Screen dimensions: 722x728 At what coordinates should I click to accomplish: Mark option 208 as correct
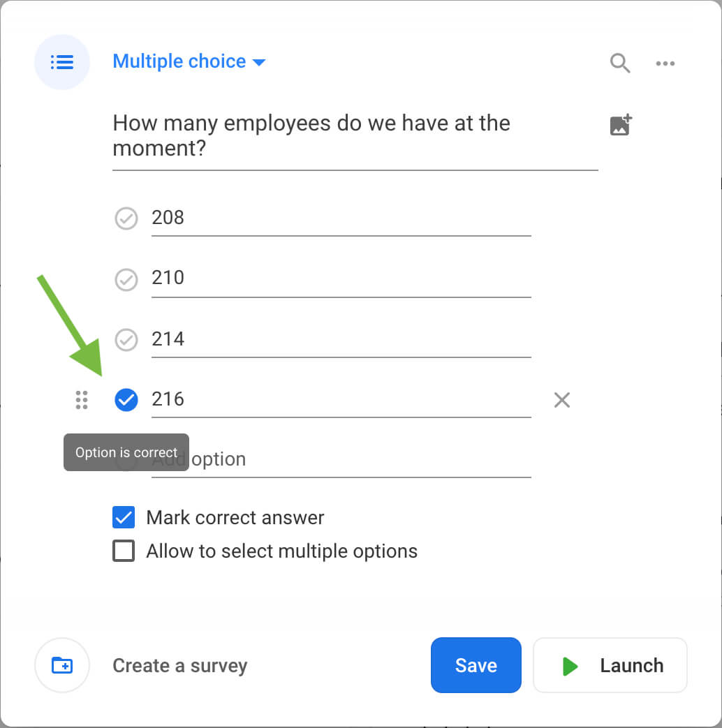tap(126, 218)
